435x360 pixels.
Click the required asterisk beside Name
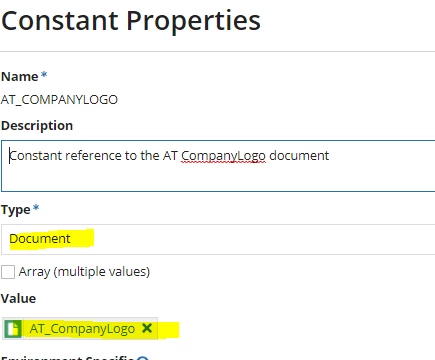click(44, 75)
